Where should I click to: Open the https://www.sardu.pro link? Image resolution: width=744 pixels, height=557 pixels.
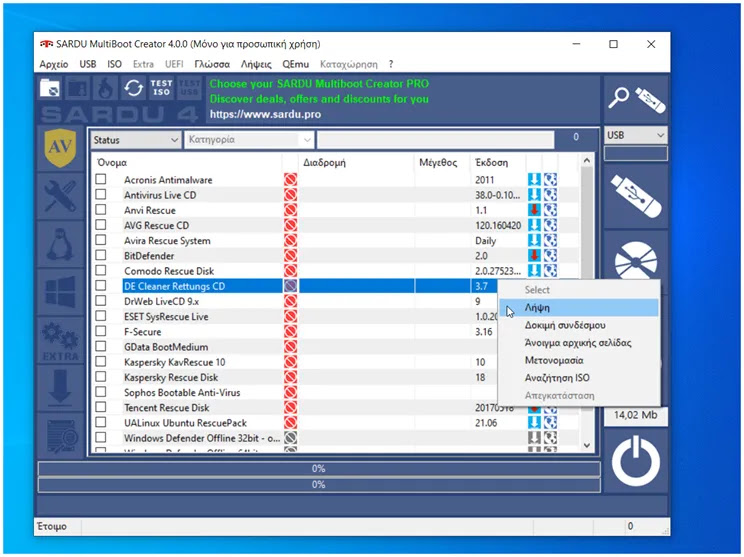265,114
